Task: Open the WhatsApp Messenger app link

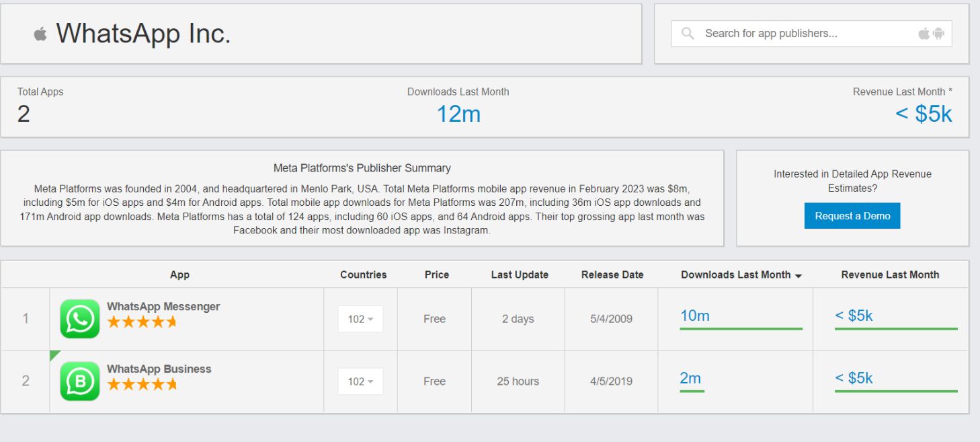Action: (x=163, y=307)
